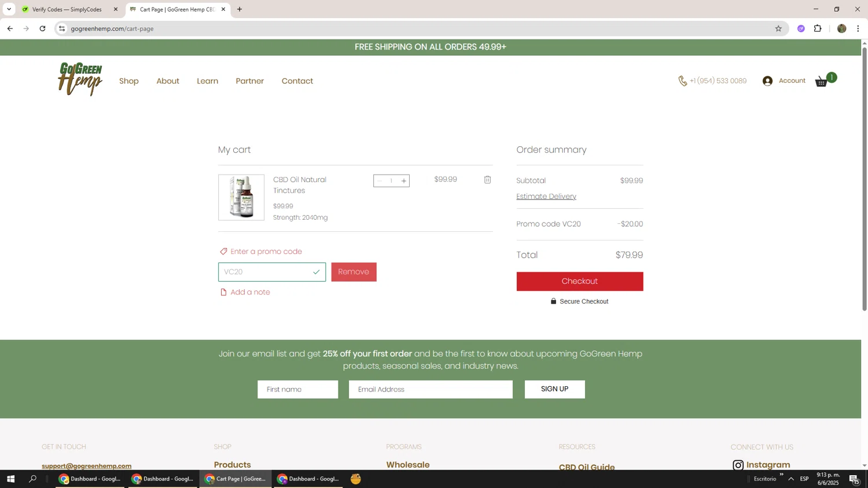Open the Partner menu

click(x=250, y=81)
